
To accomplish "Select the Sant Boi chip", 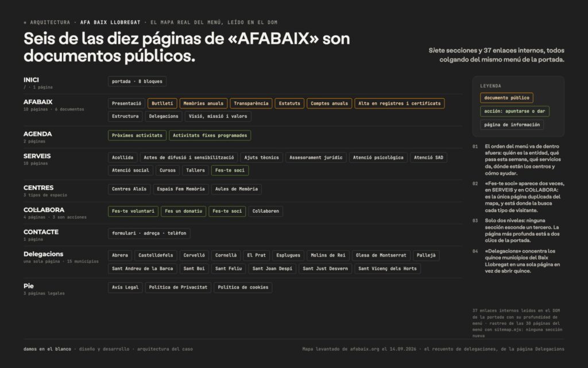I will point(194,269).
